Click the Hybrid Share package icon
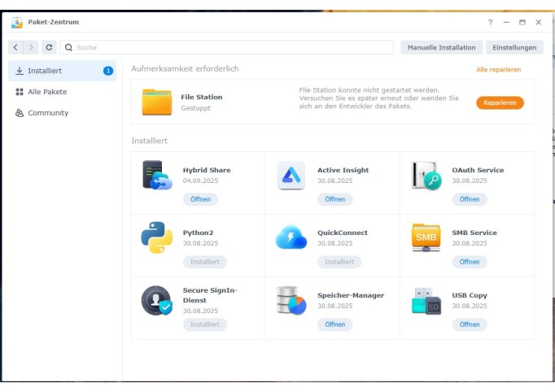This screenshot has width=555, height=392. pyautogui.click(x=156, y=175)
